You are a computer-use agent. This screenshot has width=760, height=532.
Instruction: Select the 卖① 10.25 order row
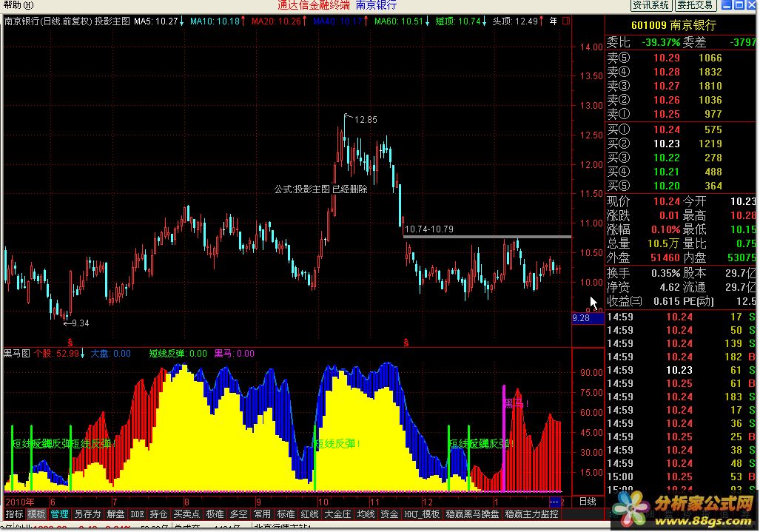tap(681, 114)
